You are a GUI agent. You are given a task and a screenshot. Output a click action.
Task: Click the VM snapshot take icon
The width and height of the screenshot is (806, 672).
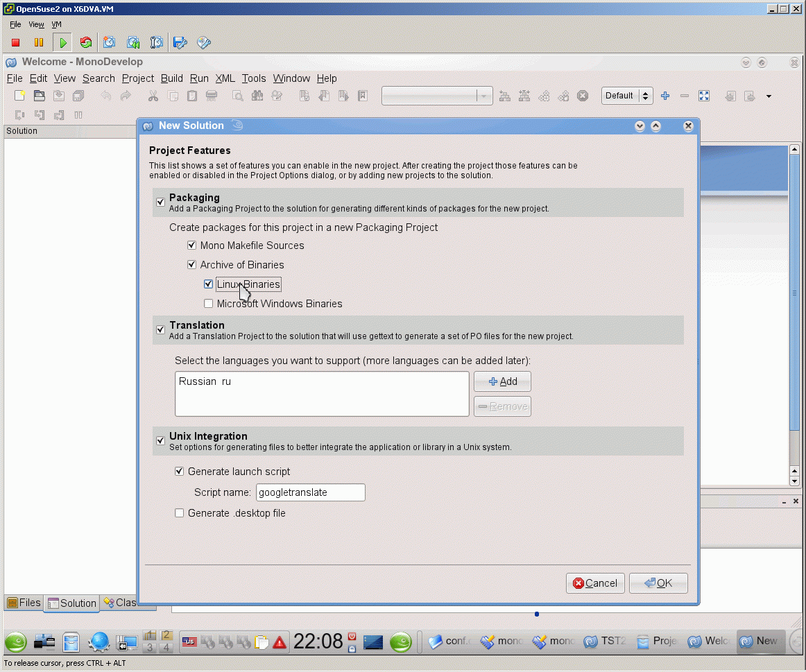point(109,42)
